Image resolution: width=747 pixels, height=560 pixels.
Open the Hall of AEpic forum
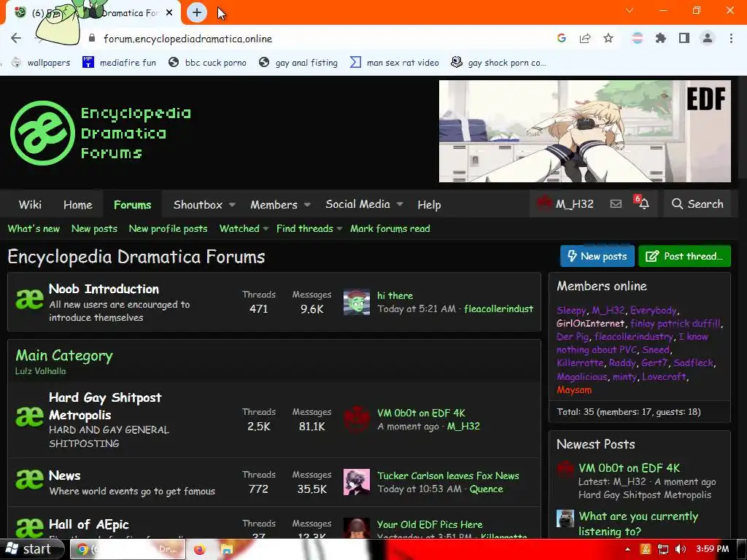coord(89,524)
